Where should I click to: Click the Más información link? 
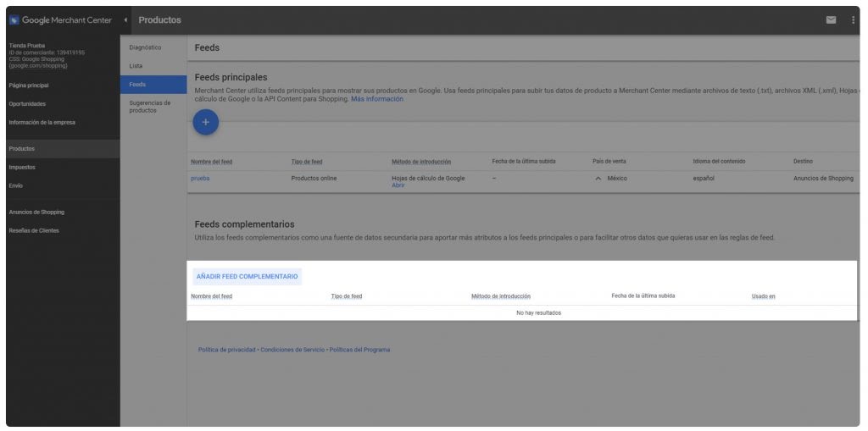(377, 99)
